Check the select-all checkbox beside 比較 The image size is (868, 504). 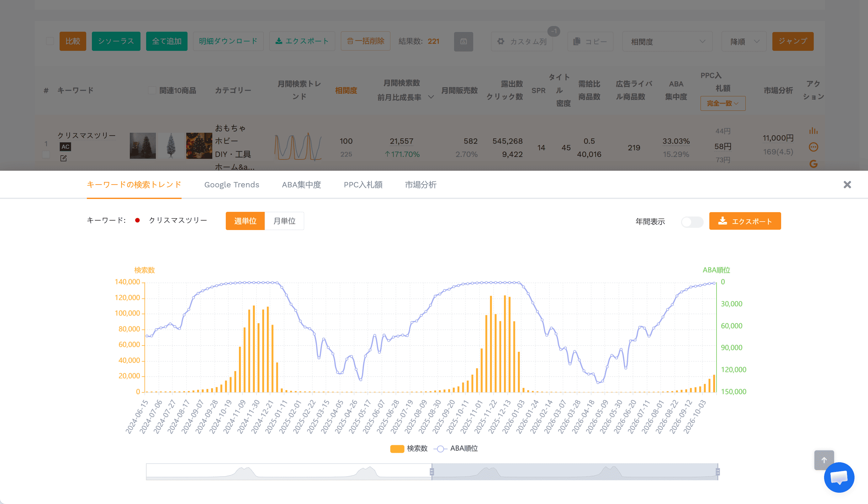(50, 41)
